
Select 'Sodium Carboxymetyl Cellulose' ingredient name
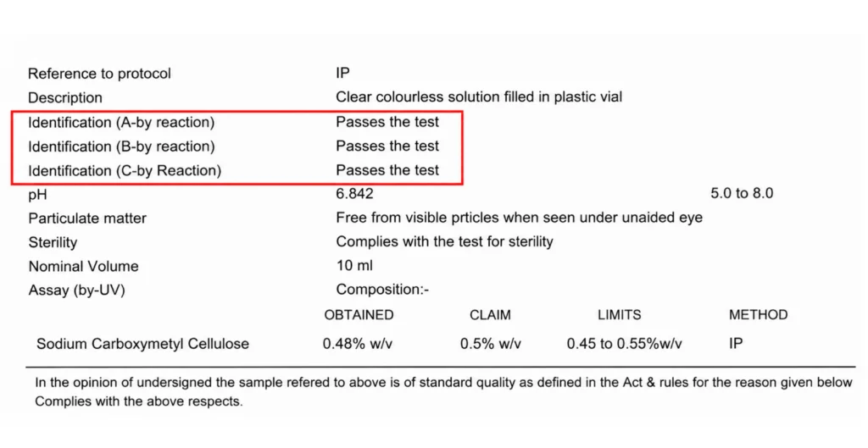tap(142, 344)
